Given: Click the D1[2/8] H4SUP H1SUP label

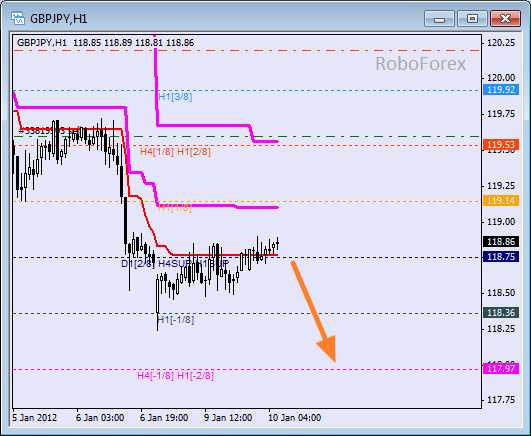Looking at the screenshot, I should pos(175,264).
